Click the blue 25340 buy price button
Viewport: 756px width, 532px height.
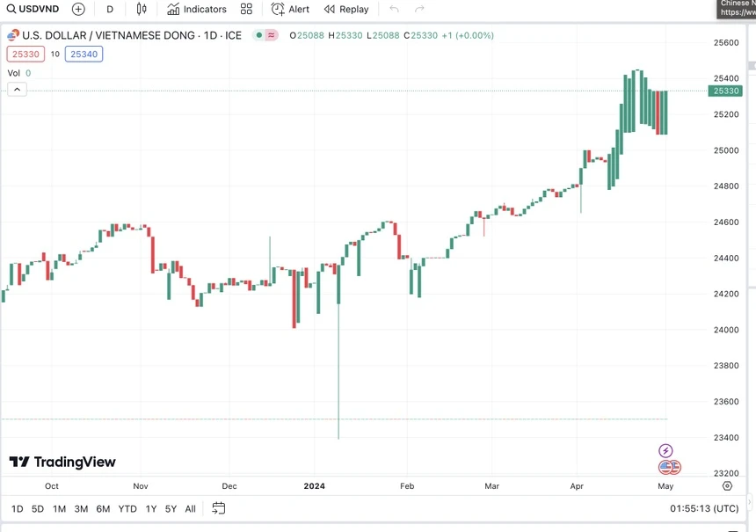point(84,54)
